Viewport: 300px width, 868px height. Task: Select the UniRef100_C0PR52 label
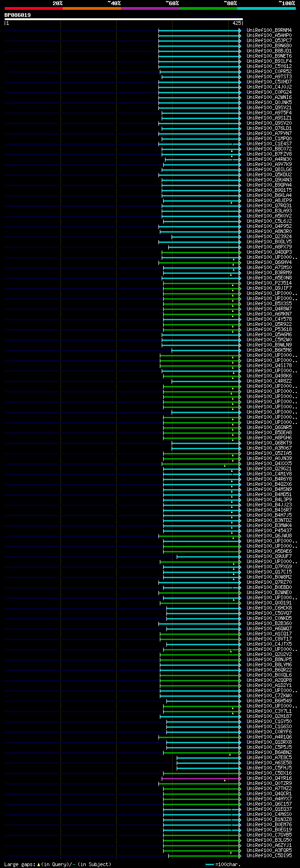pos(269,71)
